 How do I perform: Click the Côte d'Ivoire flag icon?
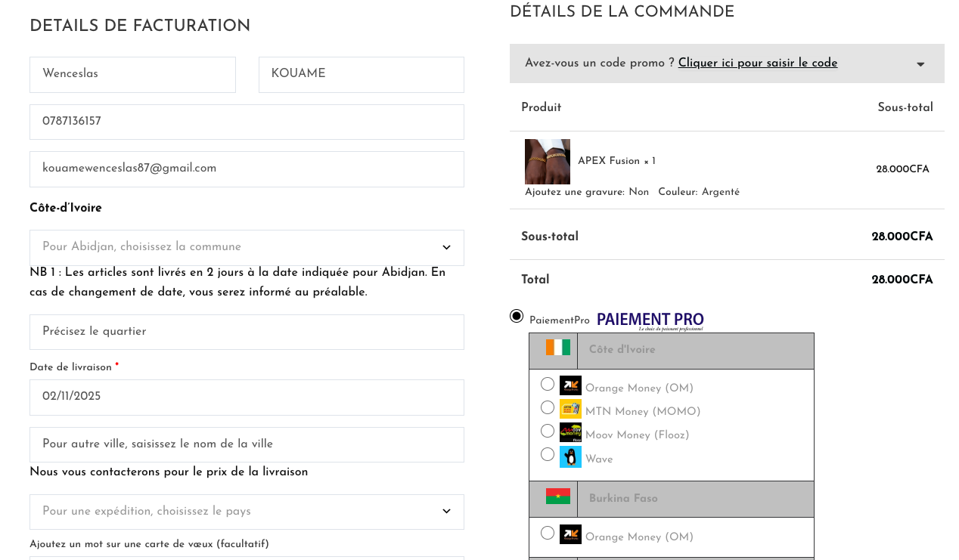[557, 348]
